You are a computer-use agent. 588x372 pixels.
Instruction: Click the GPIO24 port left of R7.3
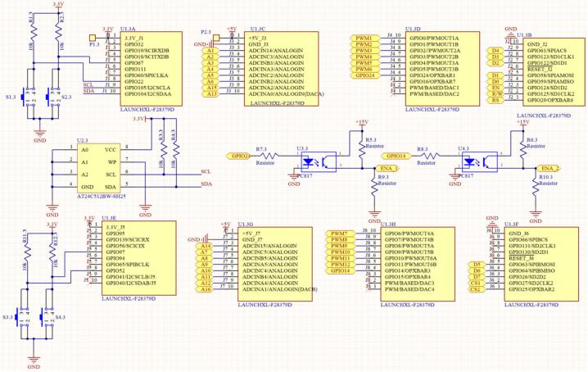click(x=239, y=156)
